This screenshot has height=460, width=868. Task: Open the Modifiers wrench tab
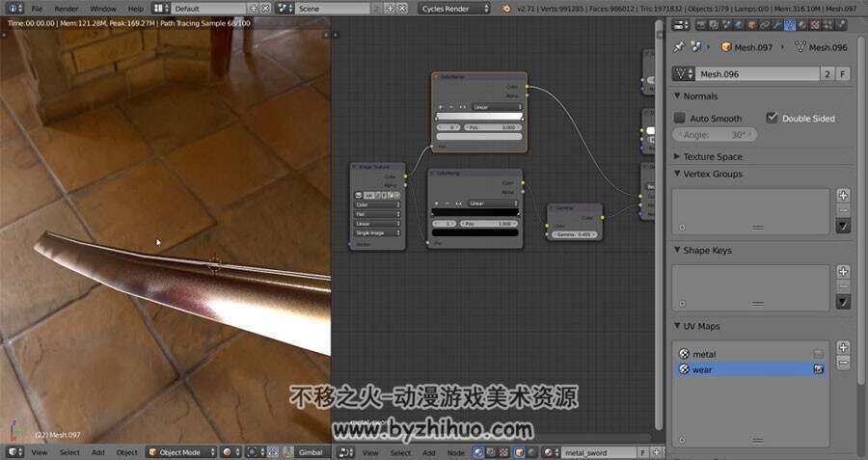776,25
